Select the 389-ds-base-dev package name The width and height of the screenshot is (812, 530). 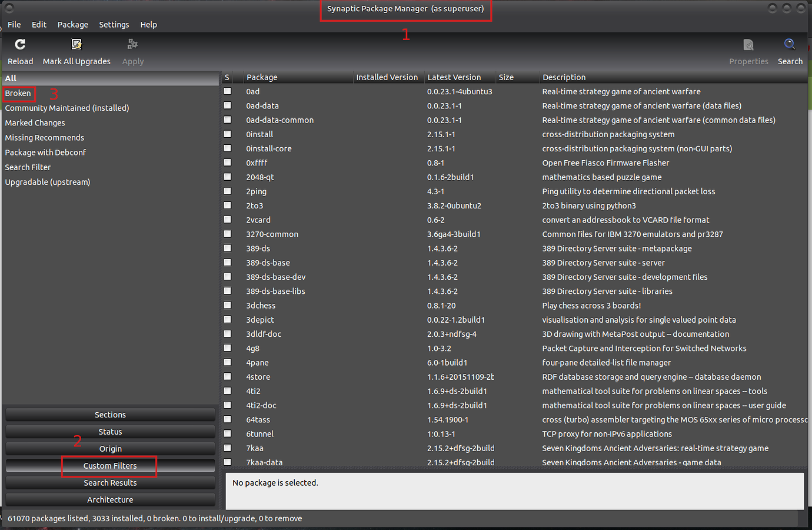[276, 277]
